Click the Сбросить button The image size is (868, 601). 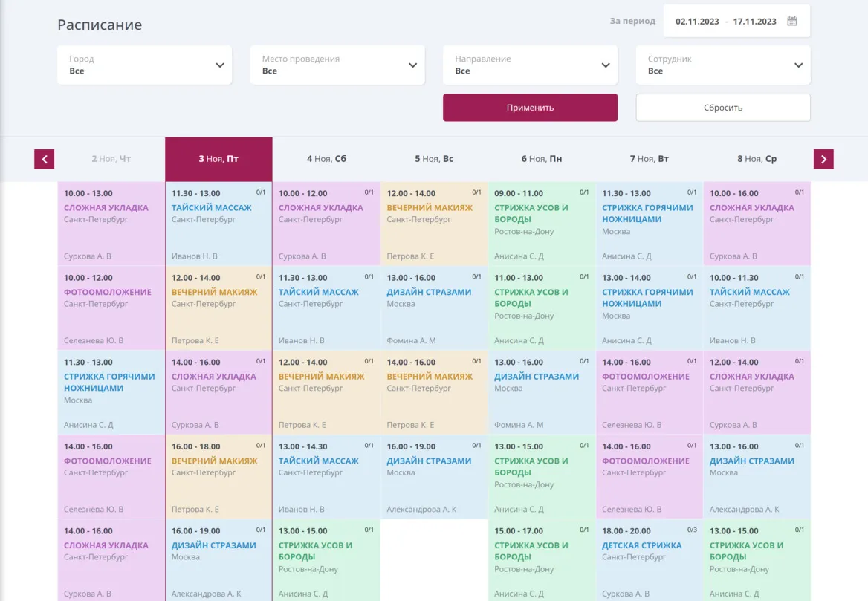[723, 108]
